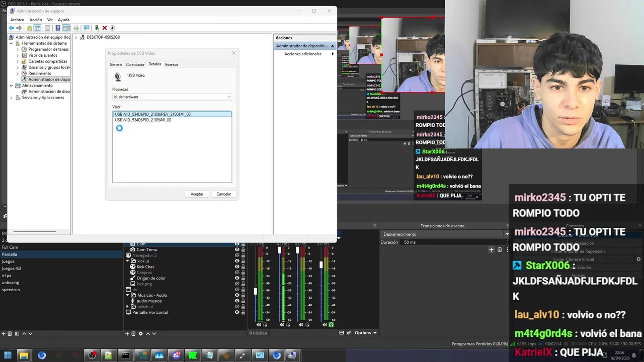Toggle visibility eye for Navegador 2 source
Screen dimensions: 644x362
pyautogui.click(x=237, y=255)
